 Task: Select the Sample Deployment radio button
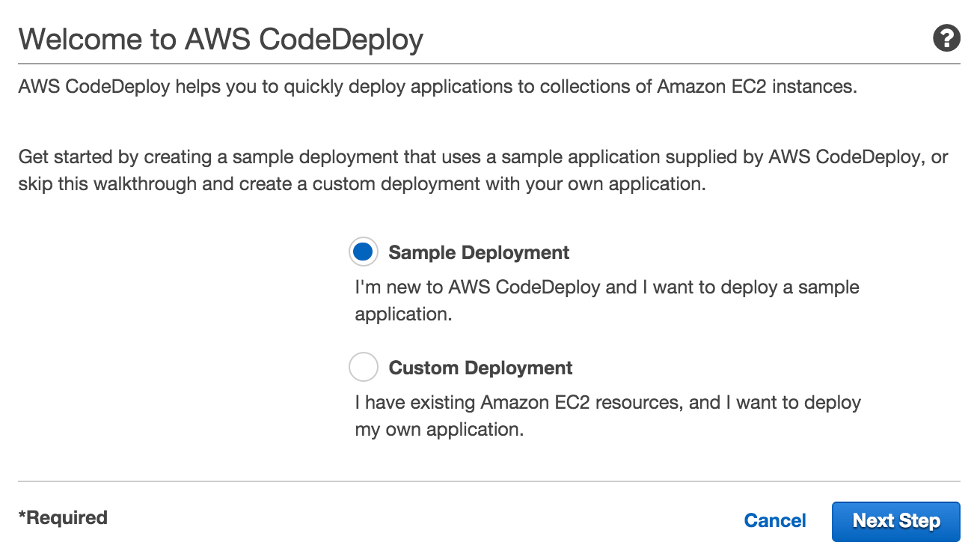[x=363, y=252]
